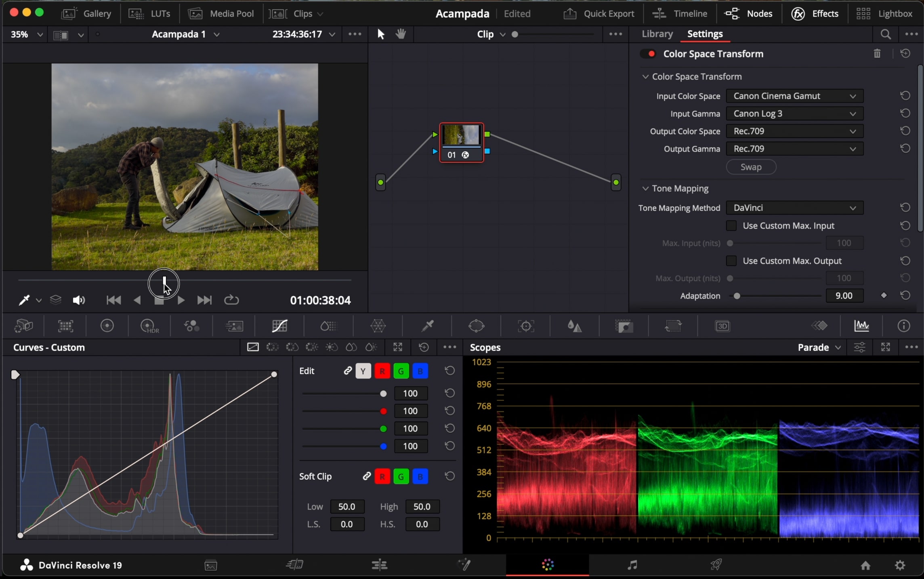Open the Input Gamma dropdown
This screenshot has height=579, width=924.
(x=794, y=114)
